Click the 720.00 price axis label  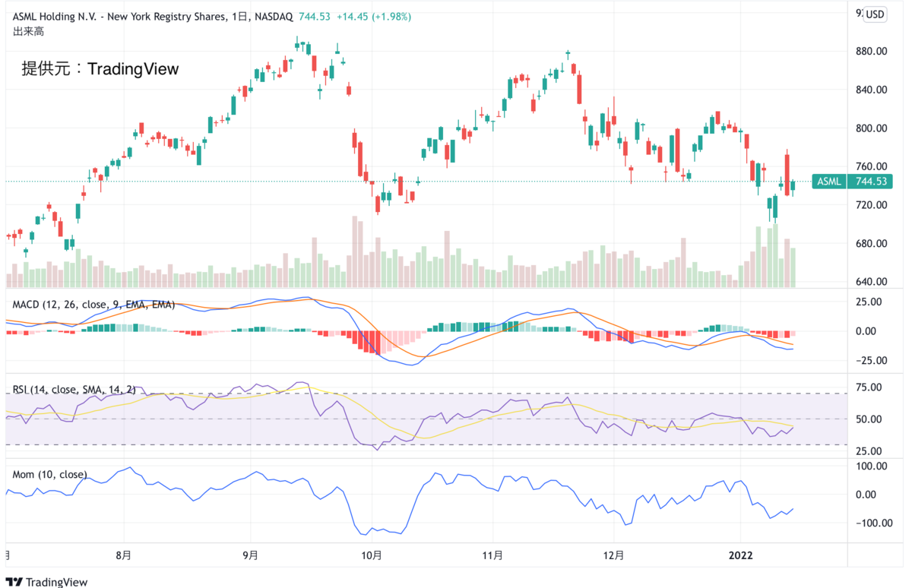[x=872, y=205]
